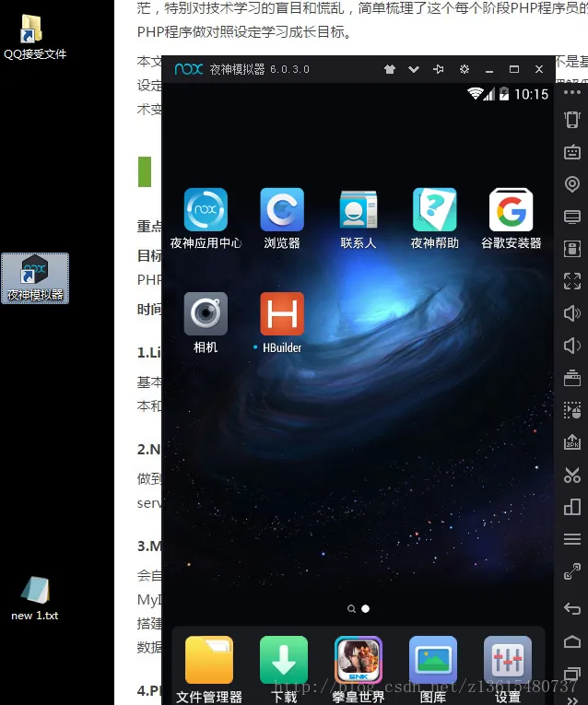The image size is (588, 705).
Task: Select the 夜神模拟器 desktop shortcut
Action: [x=35, y=278]
